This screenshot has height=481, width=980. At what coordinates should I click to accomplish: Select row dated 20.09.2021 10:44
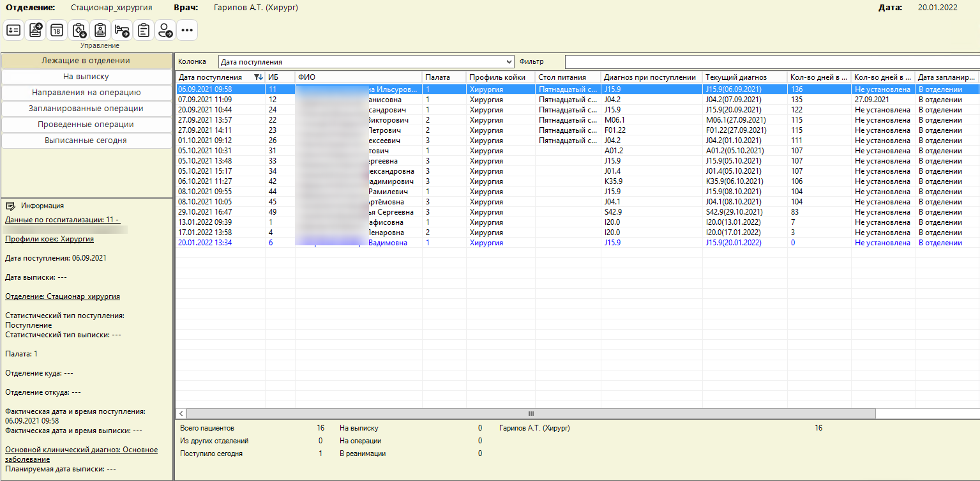[578, 110]
